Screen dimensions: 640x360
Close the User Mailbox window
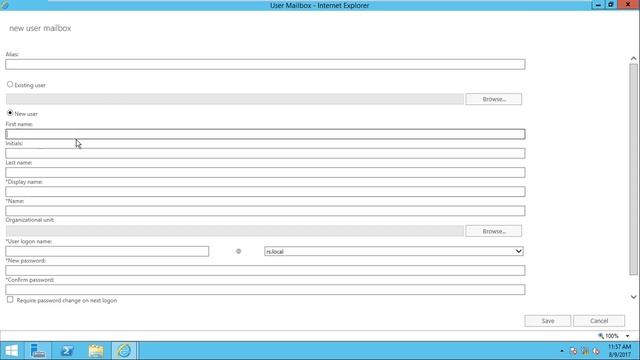(x=628, y=4)
